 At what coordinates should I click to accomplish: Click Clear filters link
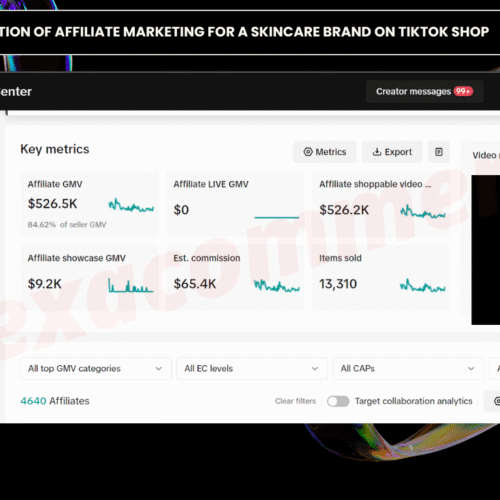[x=295, y=401]
